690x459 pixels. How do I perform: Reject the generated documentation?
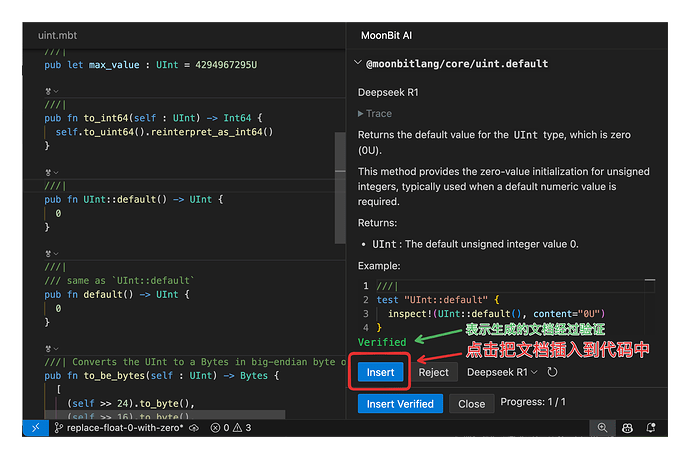(x=433, y=372)
